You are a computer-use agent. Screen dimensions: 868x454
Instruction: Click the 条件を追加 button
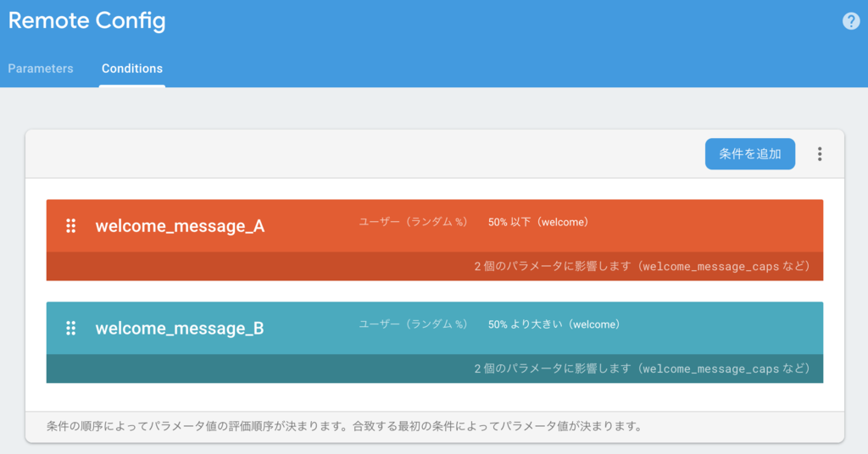tap(750, 153)
